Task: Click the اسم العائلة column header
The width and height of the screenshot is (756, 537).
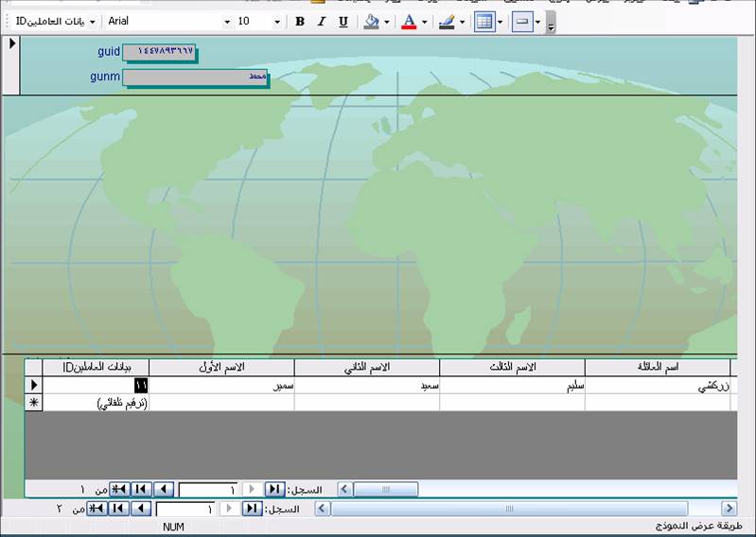Action: tap(658, 368)
